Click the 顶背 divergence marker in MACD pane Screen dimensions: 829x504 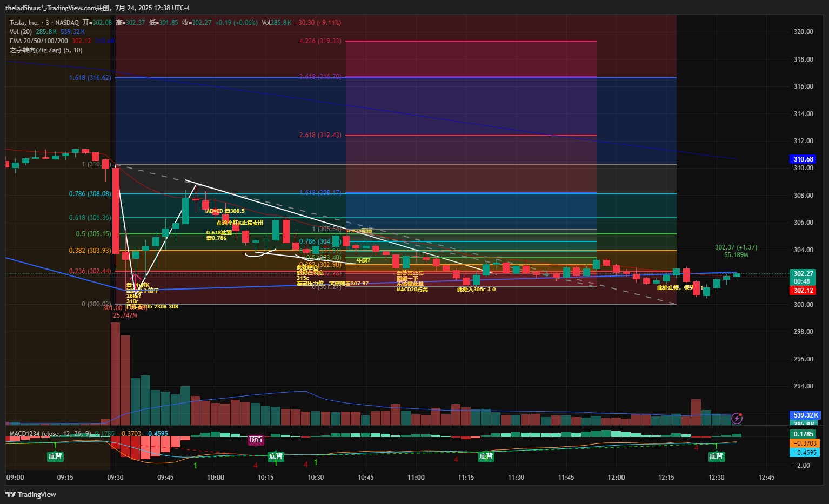(256, 440)
